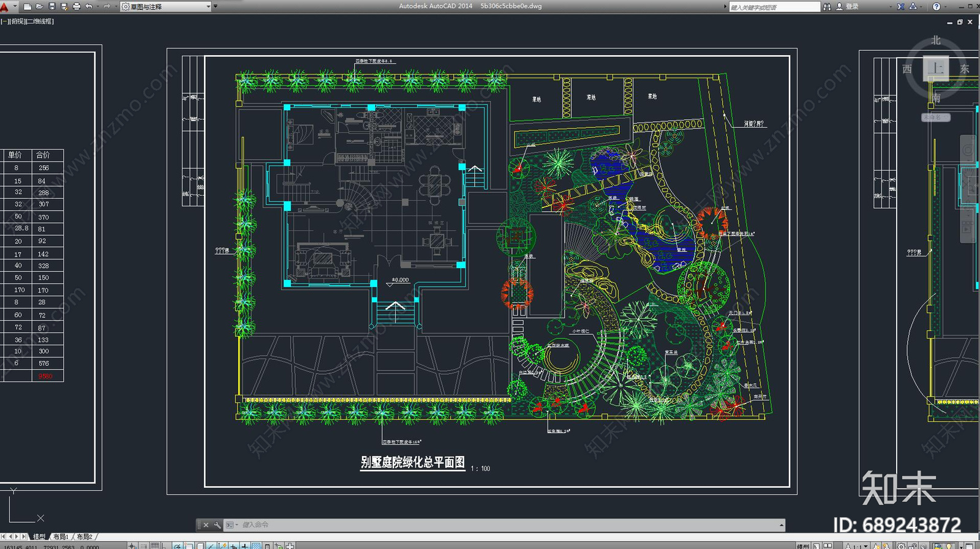Switch to the 布局1 layout tab
Screen dimensions: 980x549
pyautogui.click(x=61, y=537)
